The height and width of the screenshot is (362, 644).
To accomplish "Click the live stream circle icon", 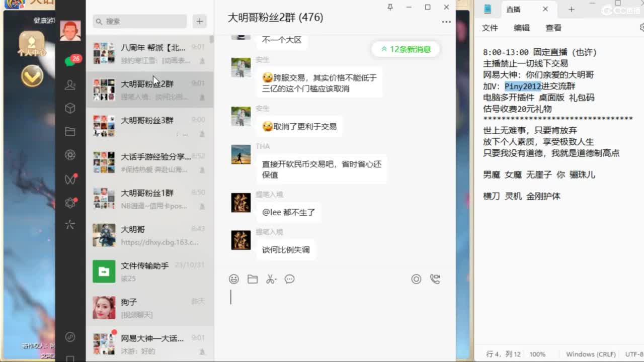I will pos(416,279).
